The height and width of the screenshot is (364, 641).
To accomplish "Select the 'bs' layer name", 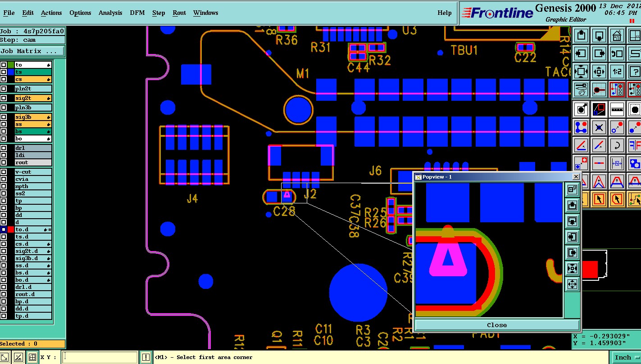I will 33,131.
